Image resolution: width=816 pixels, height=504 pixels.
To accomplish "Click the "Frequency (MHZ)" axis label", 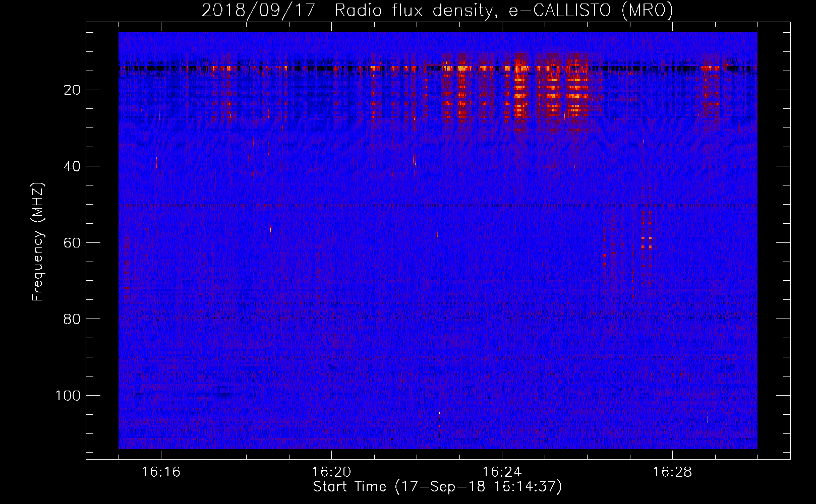I will [x=38, y=242].
